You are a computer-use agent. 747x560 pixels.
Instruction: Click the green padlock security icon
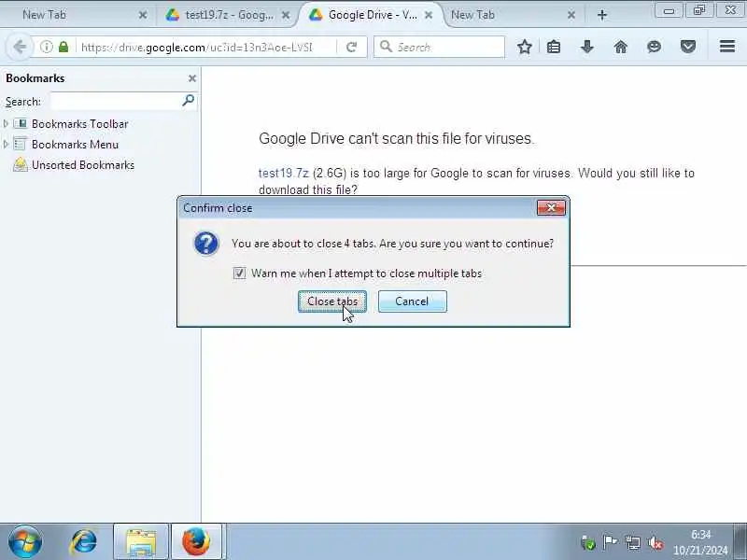[63, 47]
